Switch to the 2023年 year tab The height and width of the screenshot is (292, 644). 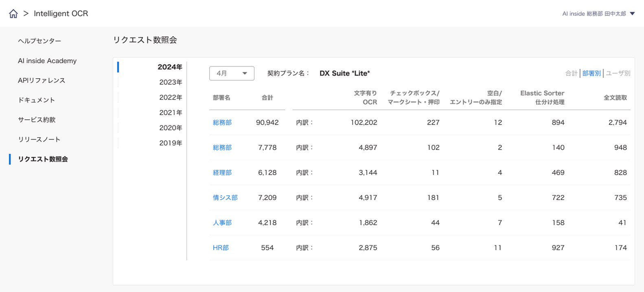170,82
